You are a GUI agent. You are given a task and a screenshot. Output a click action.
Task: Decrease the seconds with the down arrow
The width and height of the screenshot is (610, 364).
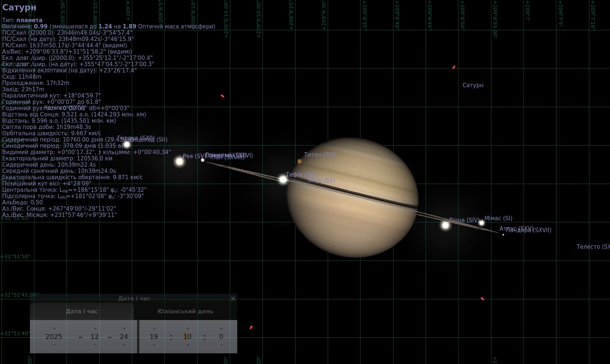[x=221, y=345]
